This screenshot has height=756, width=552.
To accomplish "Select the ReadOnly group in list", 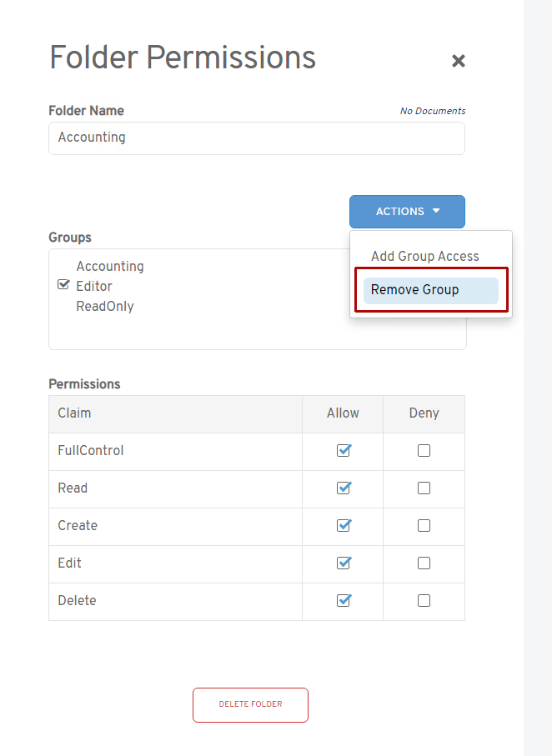I will point(105,307).
